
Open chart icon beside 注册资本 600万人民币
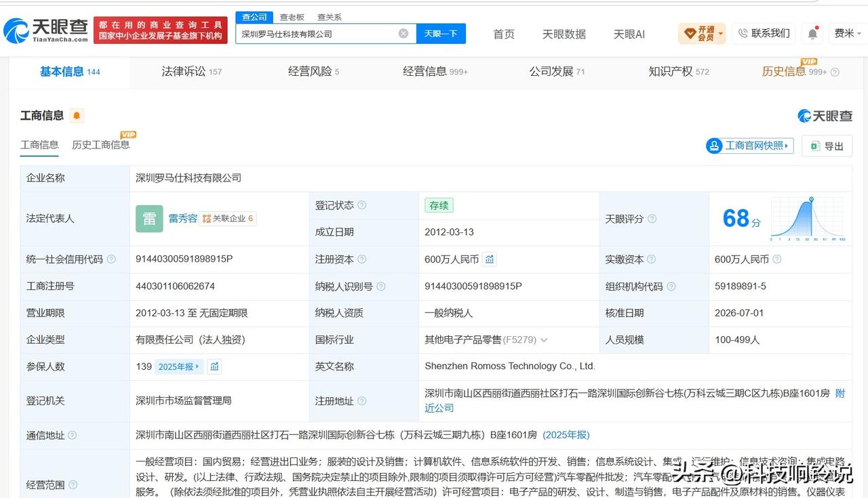(x=490, y=259)
